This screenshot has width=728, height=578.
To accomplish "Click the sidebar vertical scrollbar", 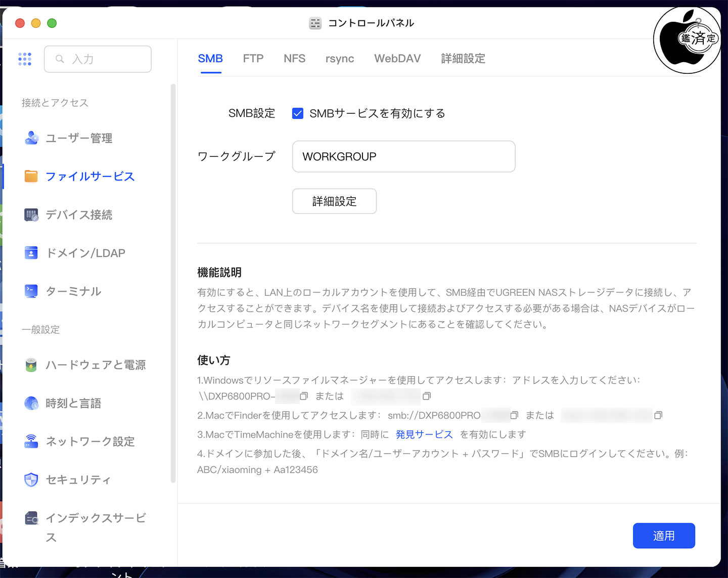I will pyautogui.click(x=173, y=283).
